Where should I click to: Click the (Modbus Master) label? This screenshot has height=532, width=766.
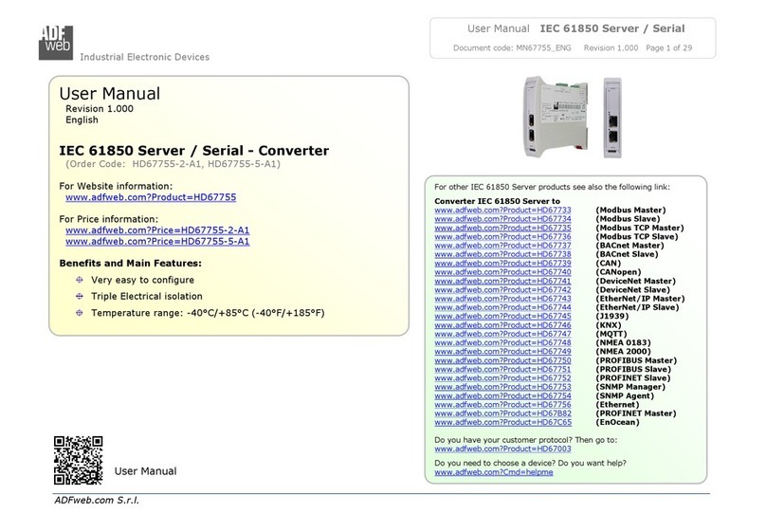pos(630,211)
